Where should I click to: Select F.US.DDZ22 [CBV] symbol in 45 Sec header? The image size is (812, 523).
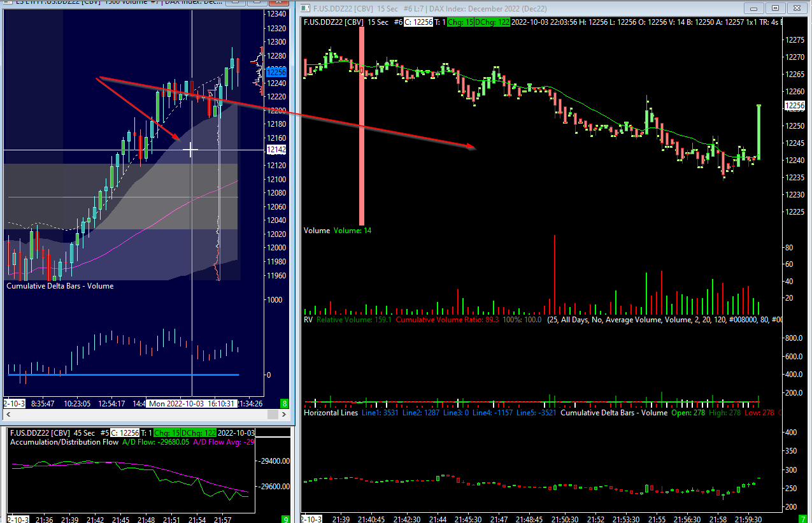pyautogui.click(x=39, y=433)
